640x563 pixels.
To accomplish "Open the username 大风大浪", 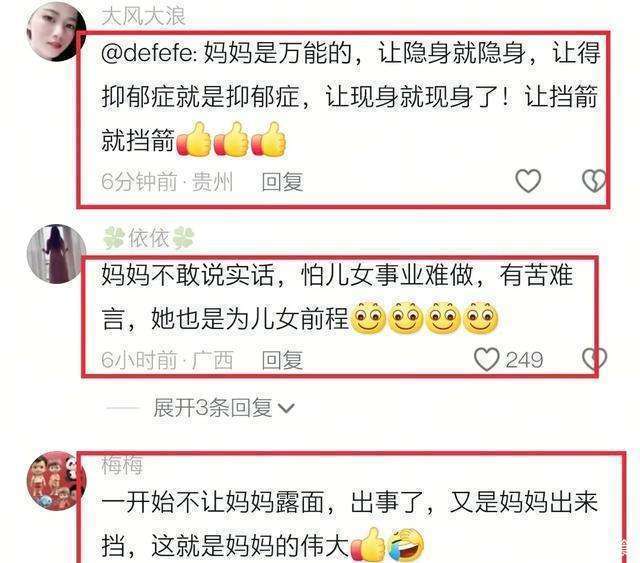I will (143, 16).
